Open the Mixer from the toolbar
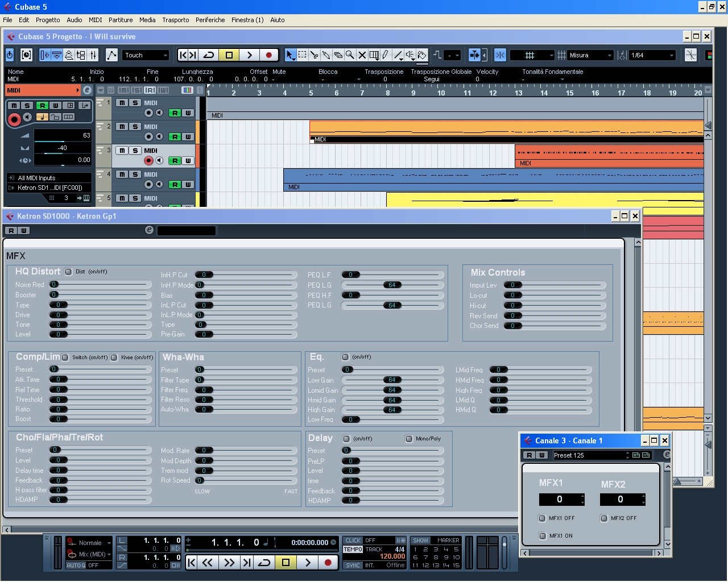This screenshot has height=582, width=728. point(93,55)
